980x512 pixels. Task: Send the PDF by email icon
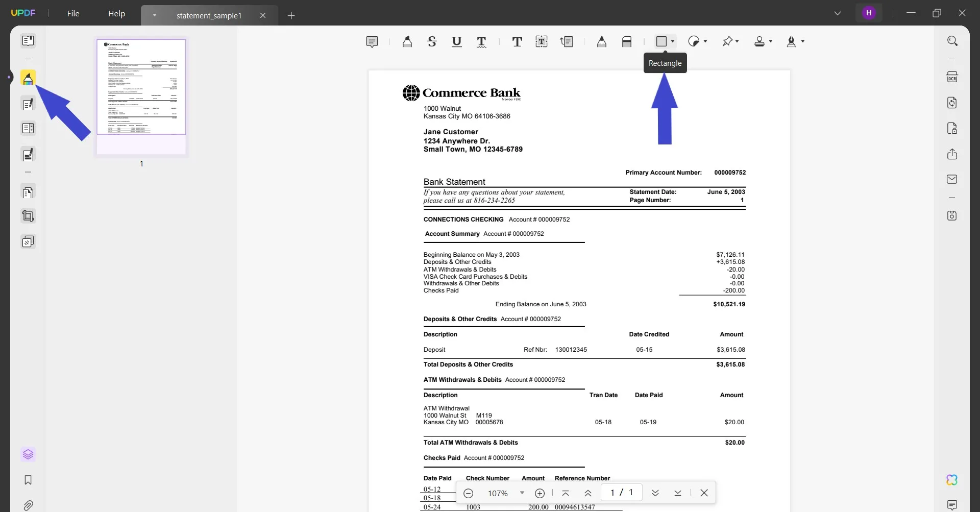tap(952, 179)
